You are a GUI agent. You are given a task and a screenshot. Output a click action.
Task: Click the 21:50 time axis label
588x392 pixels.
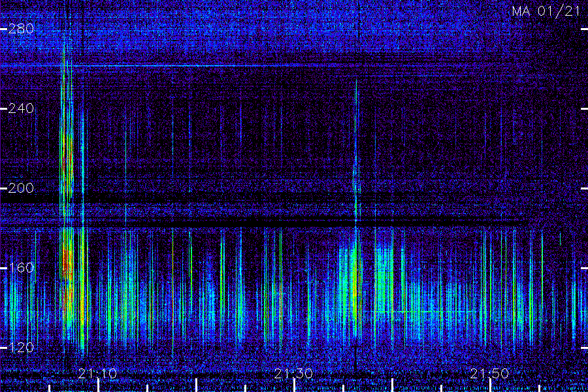tap(490, 374)
